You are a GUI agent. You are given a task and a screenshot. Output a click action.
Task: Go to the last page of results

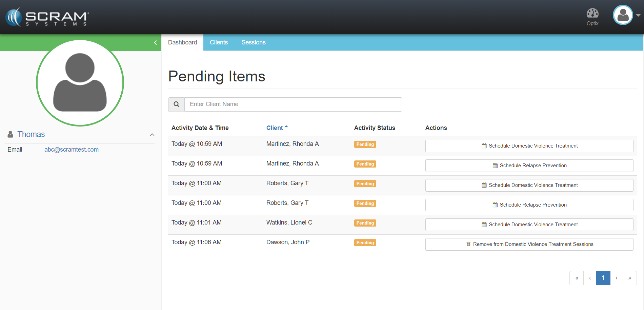point(629,278)
